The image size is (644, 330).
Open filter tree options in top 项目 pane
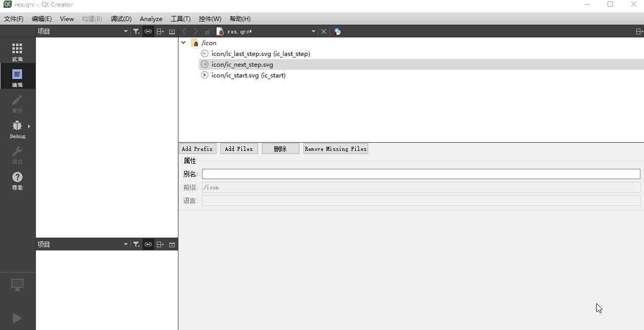coord(136,31)
